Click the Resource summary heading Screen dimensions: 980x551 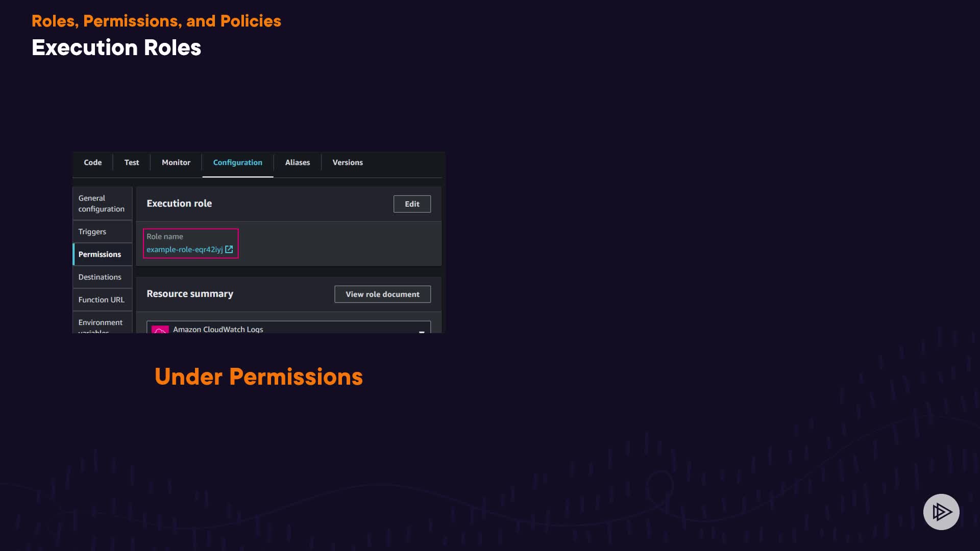pyautogui.click(x=189, y=294)
